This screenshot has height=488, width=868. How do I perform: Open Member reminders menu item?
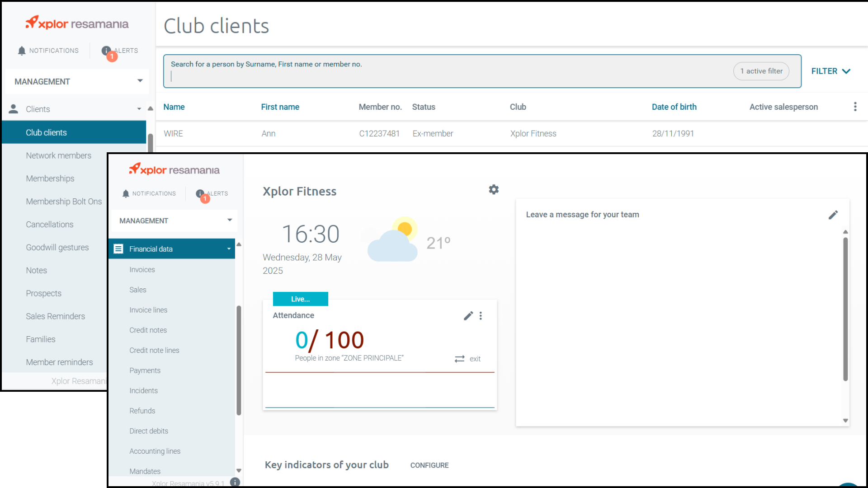point(59,362)
